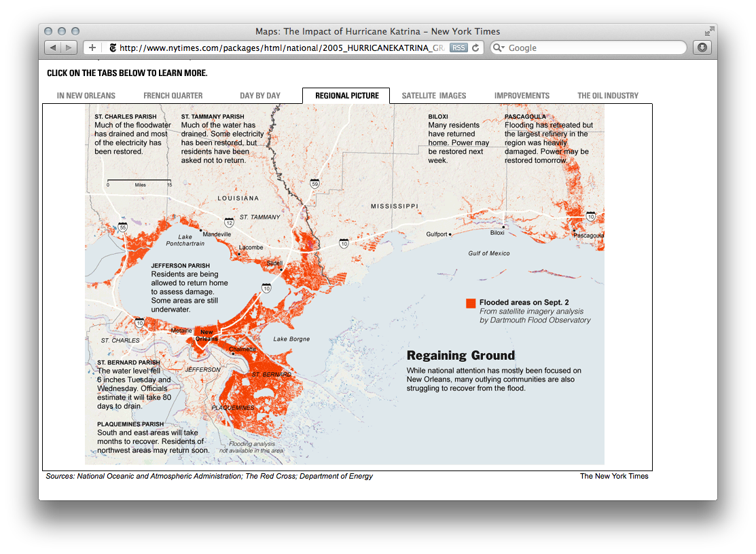View the DAY BY DAY tab
This screenshot has height=554, width=756.
tap(260, 96)
